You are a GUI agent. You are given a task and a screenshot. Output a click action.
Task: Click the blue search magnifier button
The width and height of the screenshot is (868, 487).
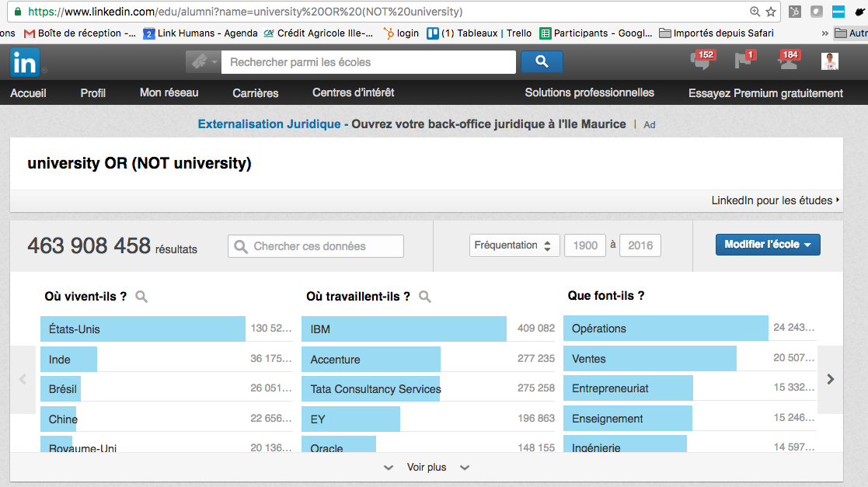[x=542, y=62]
